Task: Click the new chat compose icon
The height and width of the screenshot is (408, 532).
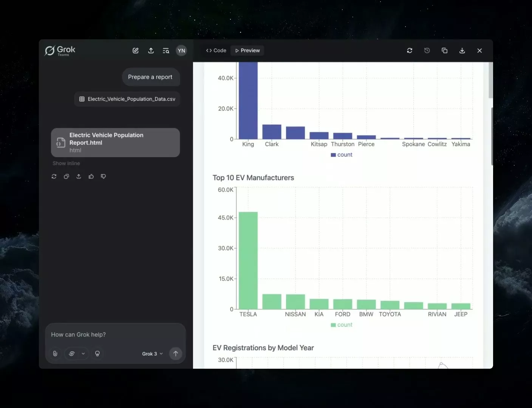Action: (136, 51)
